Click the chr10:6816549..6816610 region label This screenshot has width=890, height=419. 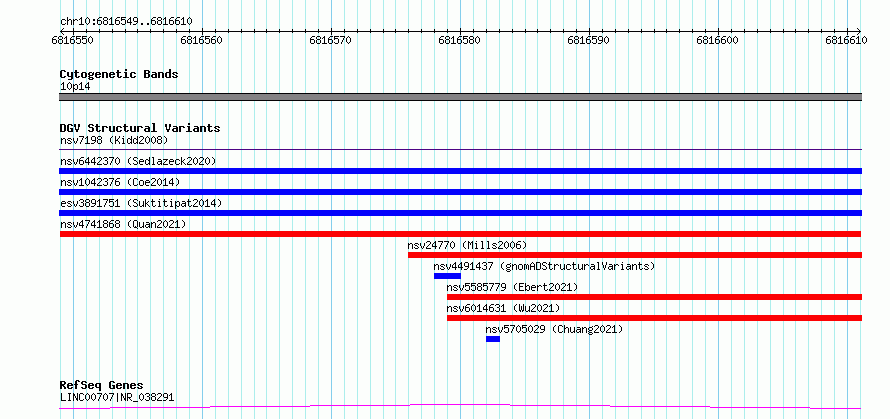tap(126, 22)
